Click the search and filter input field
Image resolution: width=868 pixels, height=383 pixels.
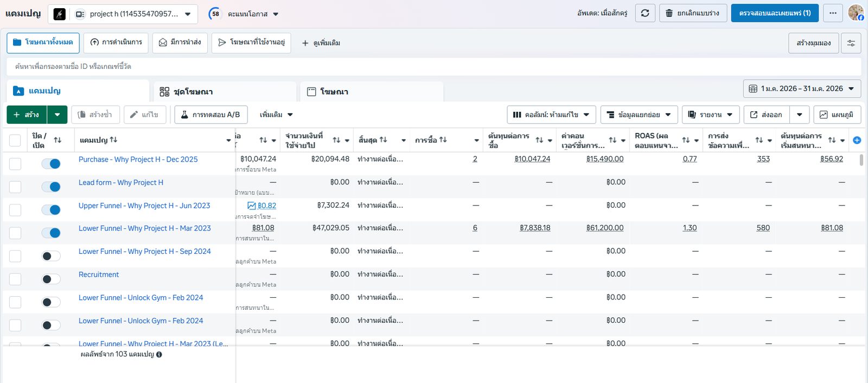434,67
